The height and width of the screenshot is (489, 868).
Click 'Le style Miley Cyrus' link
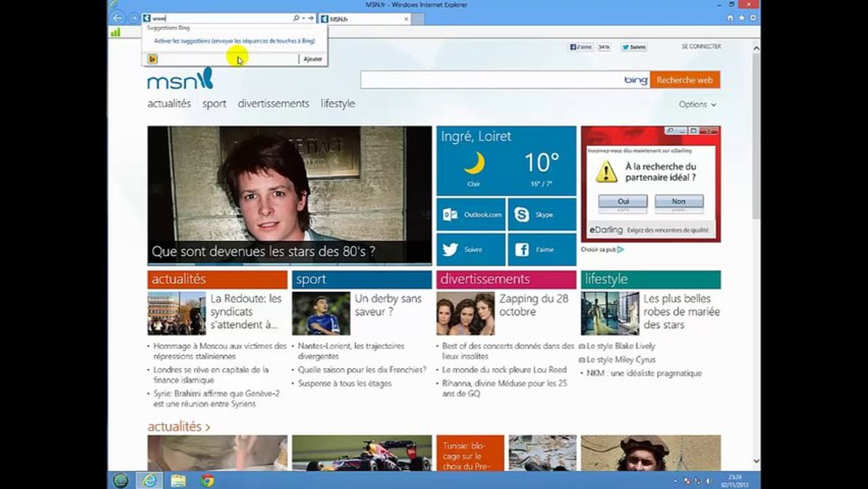(621, 360)
